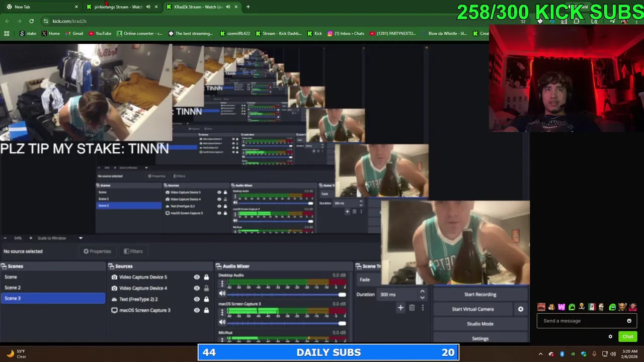
Task: Adjust macOS Screen Capture 3 volume slider
Action: [x=342, y=323]
